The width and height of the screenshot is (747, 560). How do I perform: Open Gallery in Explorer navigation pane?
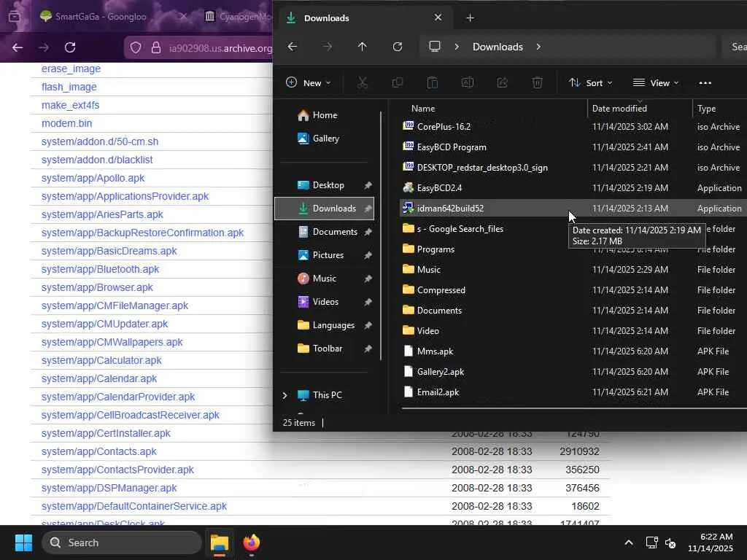(x=325, y=139)
